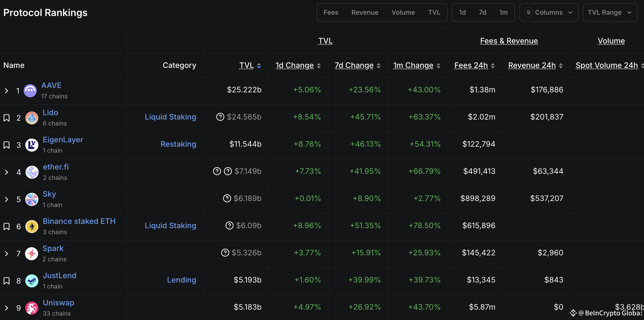This screenshot has height=320, width=644.
Task: Select the Volume tab in filter bar
Action: pos(403,12)
